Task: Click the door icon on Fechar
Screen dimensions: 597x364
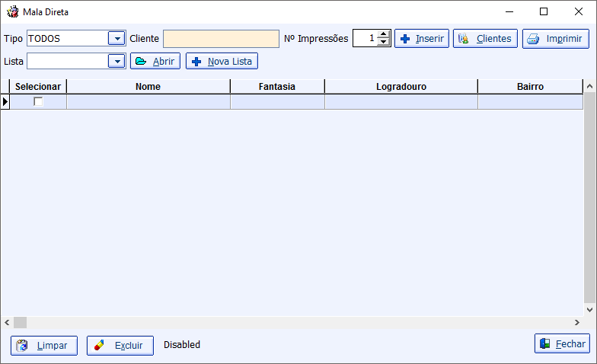Action: coord(545,343)
